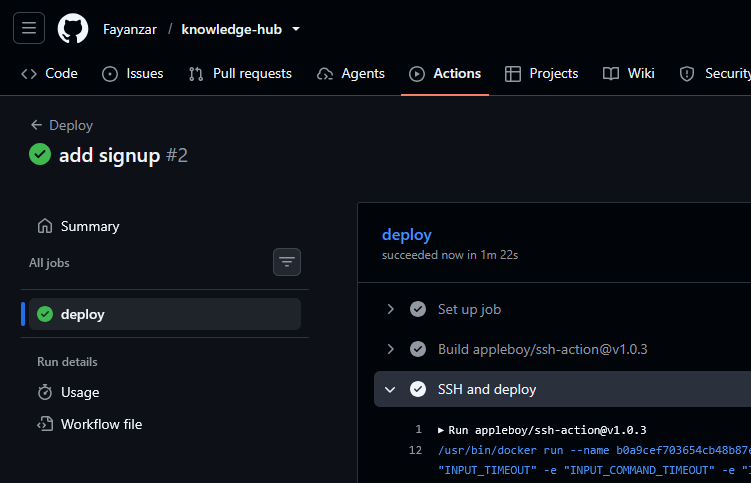Image resolution: width=751 pixels, height=483 pixels.
Task: Select the Actions tab
Action: tap(445, 73)
